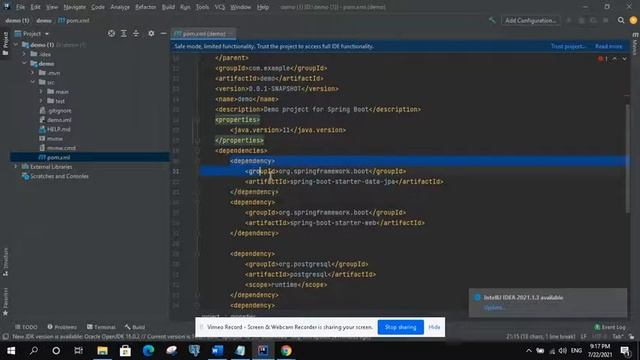Screen dimensions: 640x360
Task: Click Stop sharing button
Action: tap(400, 327)
